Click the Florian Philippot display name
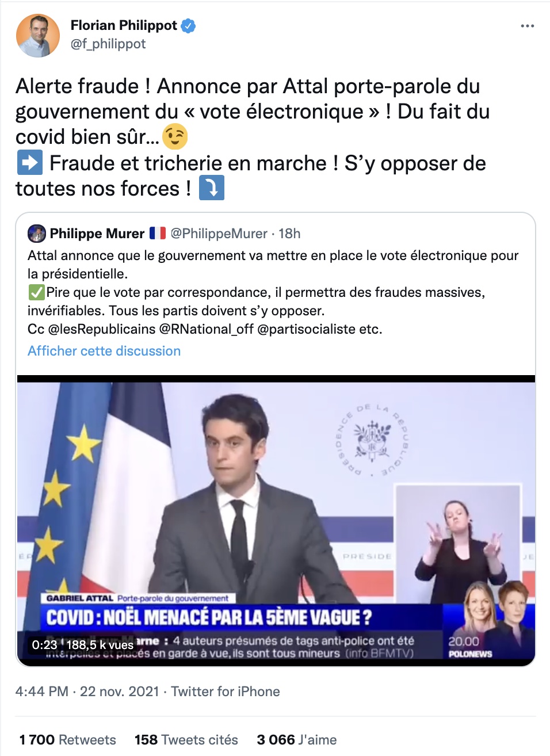This screenshot has width=550, height=756. [x=124, y=25]
